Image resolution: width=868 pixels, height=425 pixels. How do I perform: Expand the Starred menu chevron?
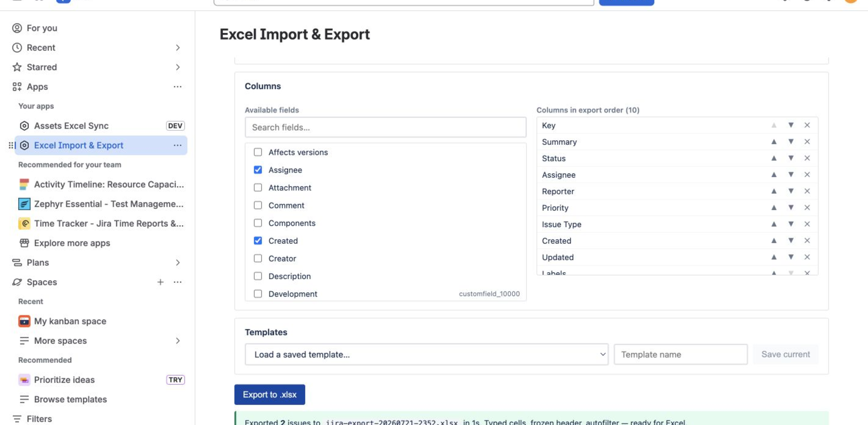click(x=178, y=67)
